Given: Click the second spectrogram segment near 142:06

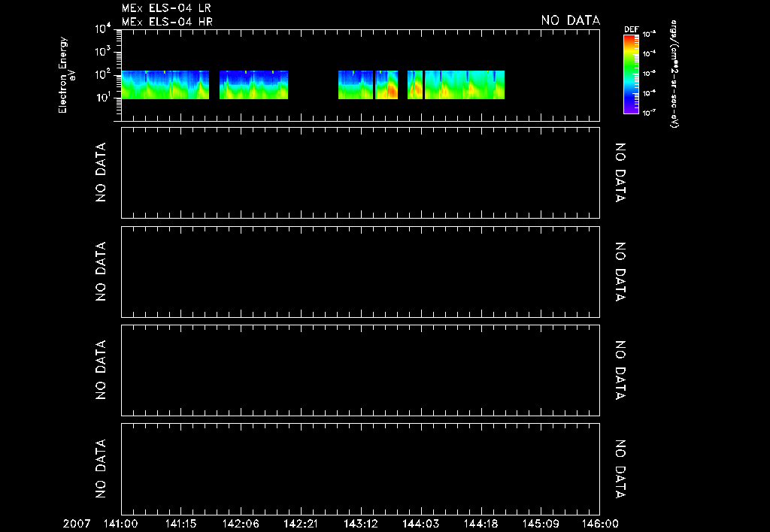Looking at the screenshot, I should pos(253,85).
